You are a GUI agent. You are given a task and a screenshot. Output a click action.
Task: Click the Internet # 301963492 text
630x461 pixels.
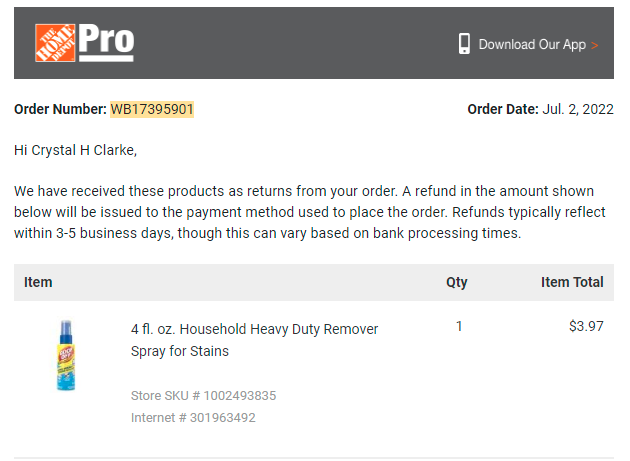(193, 418)
